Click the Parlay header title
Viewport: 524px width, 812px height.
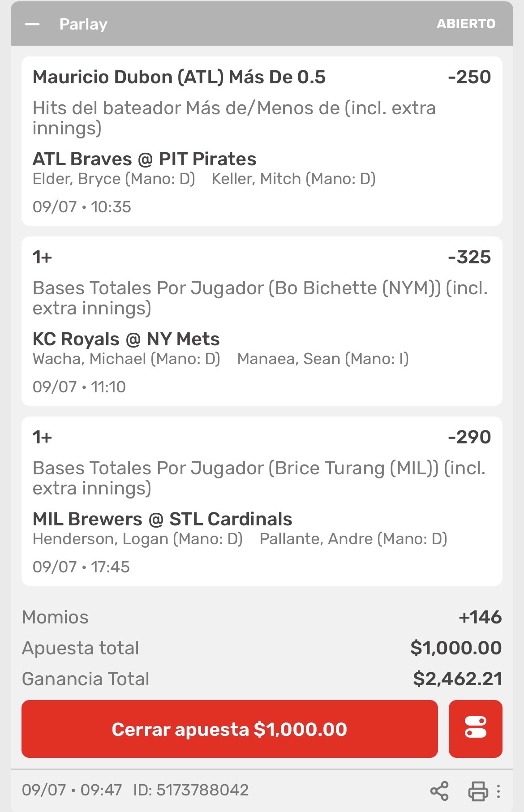tap(83, 24)
